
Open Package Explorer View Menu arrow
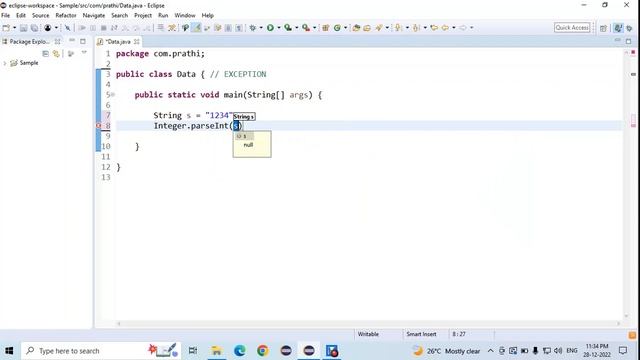point(84,53)
